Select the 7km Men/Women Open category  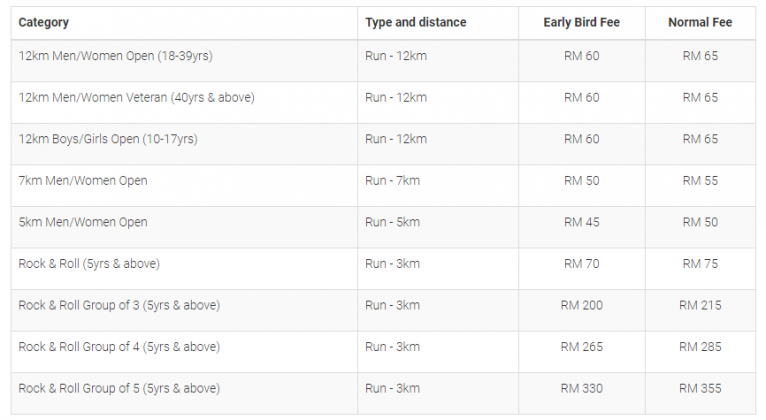83,181
